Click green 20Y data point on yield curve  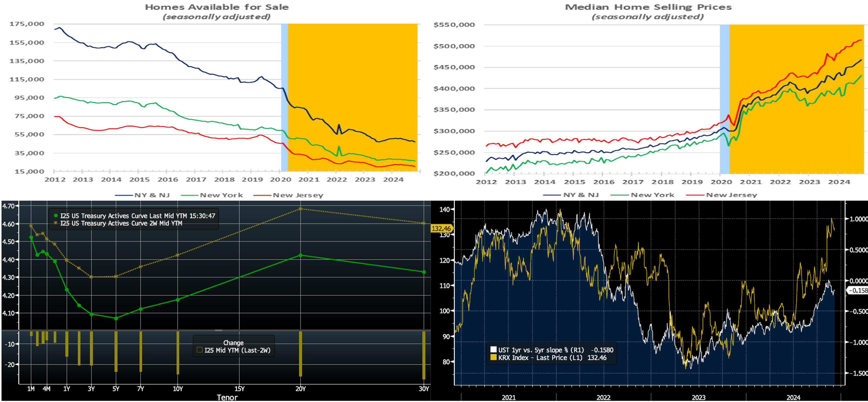[x=301, y=255]
